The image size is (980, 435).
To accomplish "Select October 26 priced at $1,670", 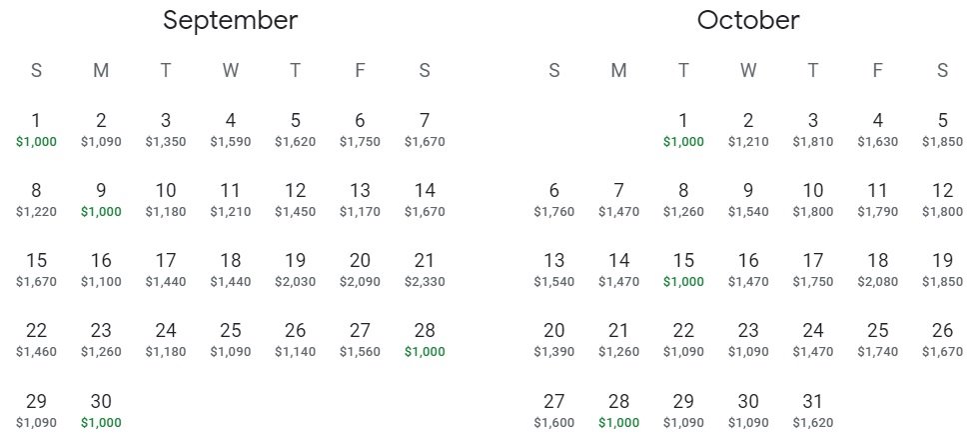I will pos(942,340).
